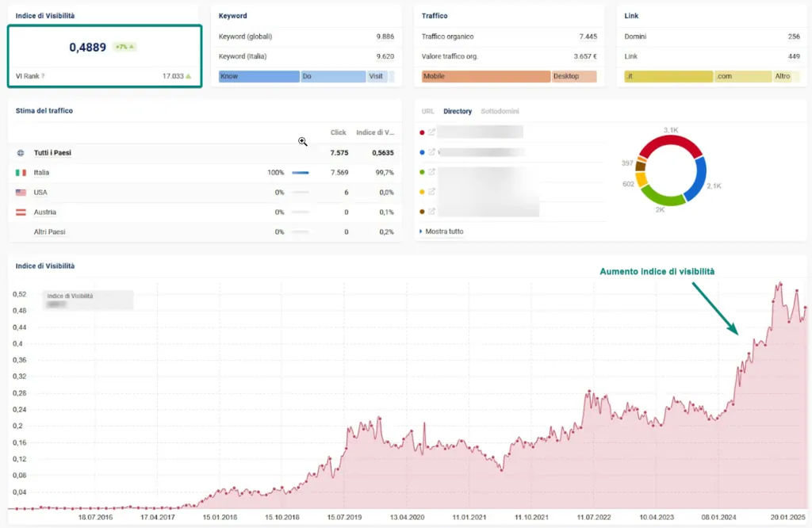Expand the Mostra tutto list

pyautogui.click(x=442, y=231)
